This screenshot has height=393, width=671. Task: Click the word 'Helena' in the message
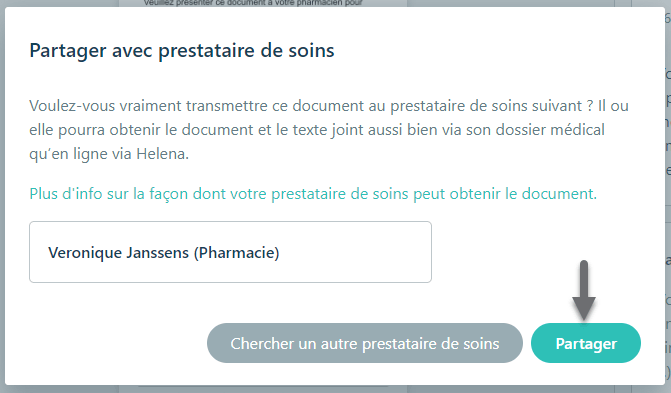(162, 154)
